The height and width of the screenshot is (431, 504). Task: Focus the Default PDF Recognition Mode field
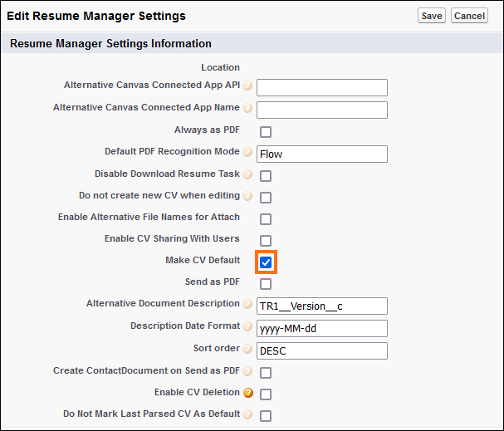point(322,154)
